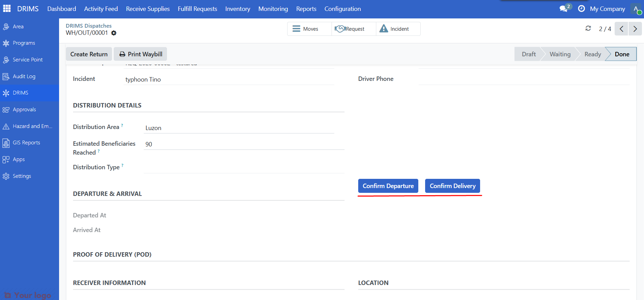The image size is (644, 300).
Task: Click the Departed At label
Action: (89, 215)
